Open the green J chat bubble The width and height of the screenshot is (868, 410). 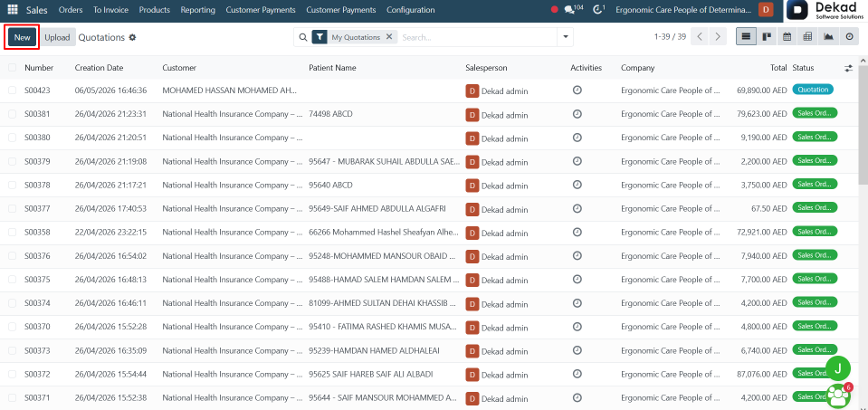pyautogui.click(x=837, y=368)
